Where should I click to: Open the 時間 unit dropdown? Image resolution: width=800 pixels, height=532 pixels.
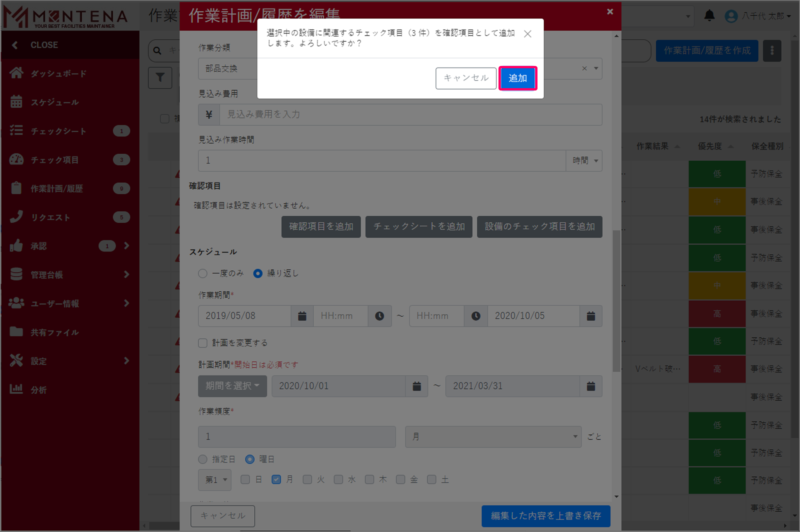point(584,161)
